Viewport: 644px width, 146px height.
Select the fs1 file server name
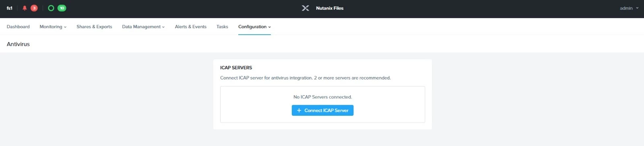point(10,8)
